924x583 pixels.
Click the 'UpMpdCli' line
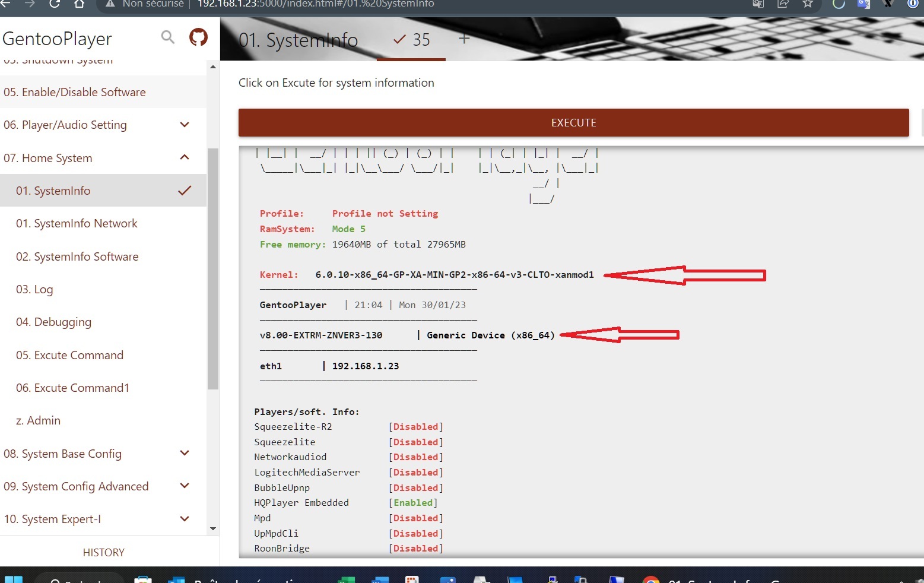click(277, 534)
